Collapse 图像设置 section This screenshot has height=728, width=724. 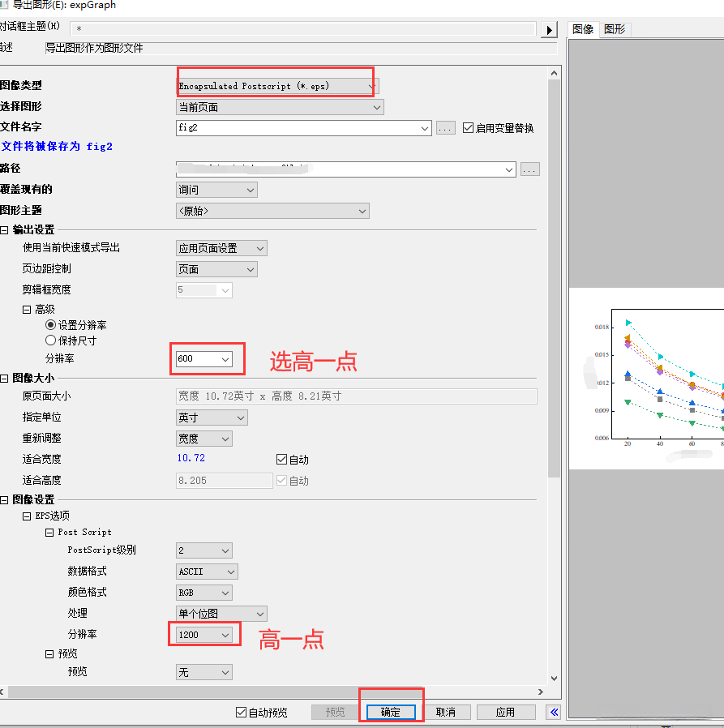[x=4, y=500]
